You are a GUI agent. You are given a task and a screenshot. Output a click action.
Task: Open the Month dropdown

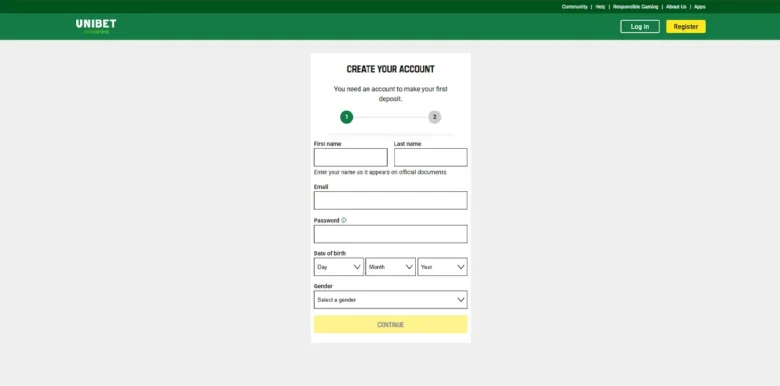tap(390, 267)
